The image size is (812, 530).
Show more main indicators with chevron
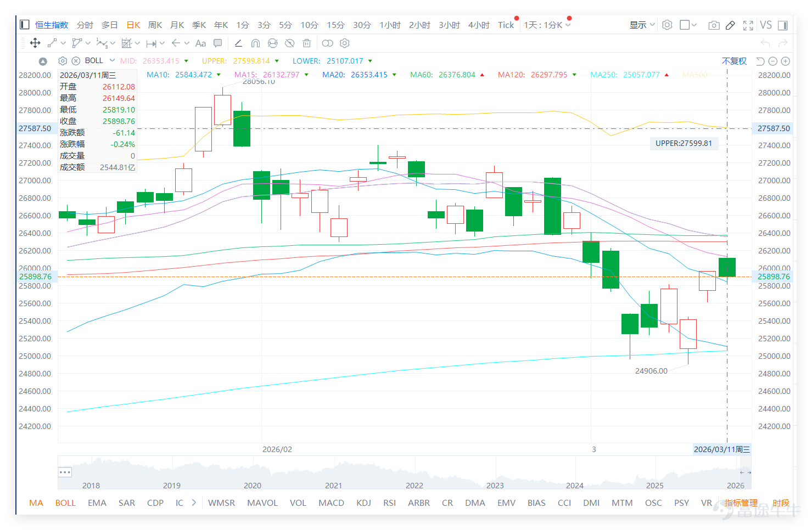click(x=194, y=502)
